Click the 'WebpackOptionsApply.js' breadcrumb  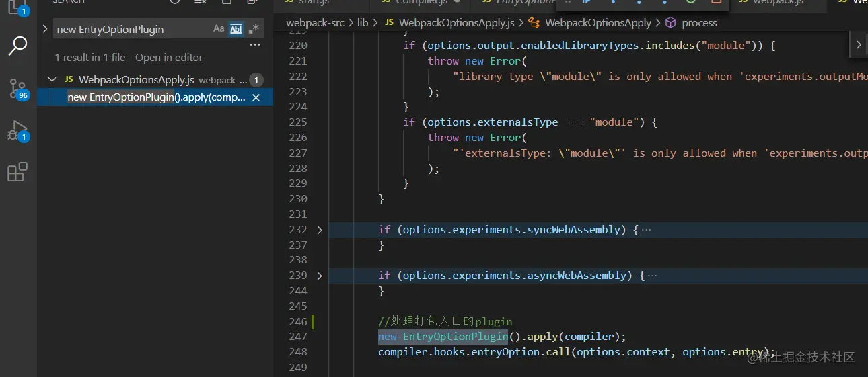point(457,23)
